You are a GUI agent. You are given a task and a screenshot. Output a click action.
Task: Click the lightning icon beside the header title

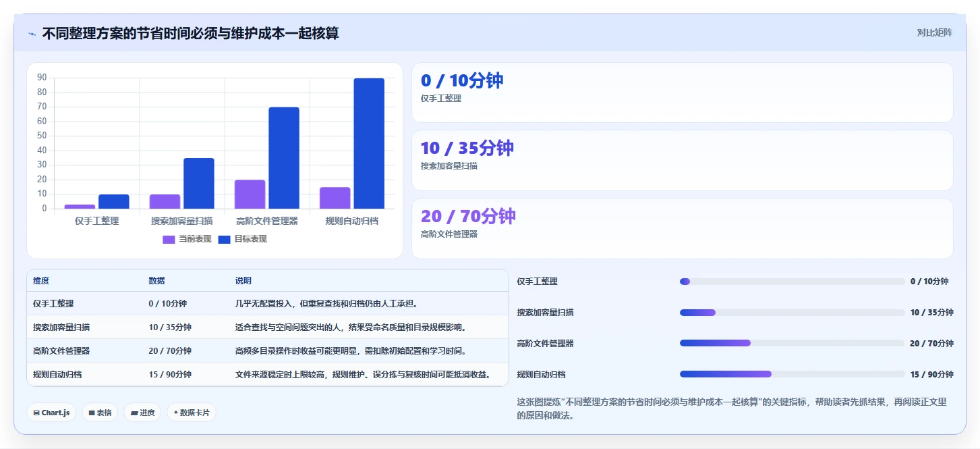click(32, 34)
